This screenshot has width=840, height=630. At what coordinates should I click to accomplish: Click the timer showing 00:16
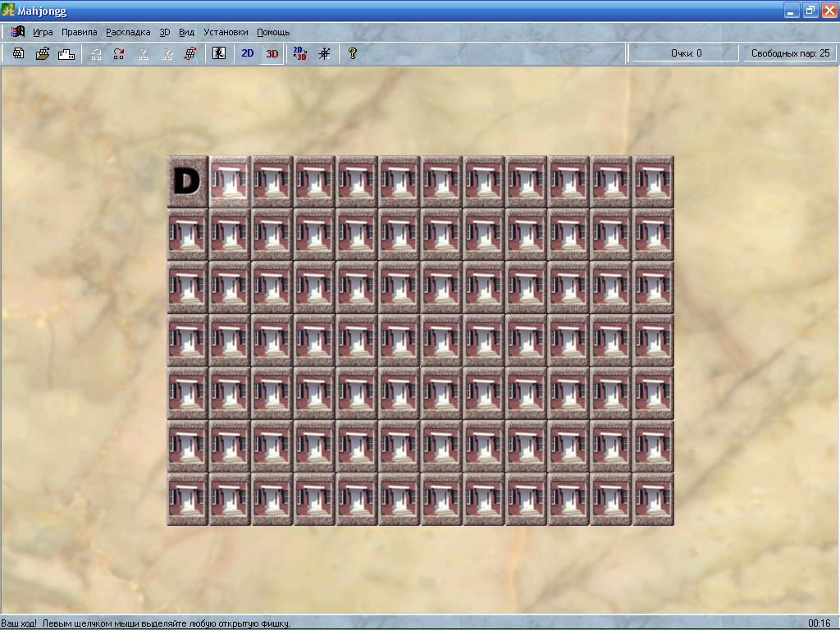819,623
